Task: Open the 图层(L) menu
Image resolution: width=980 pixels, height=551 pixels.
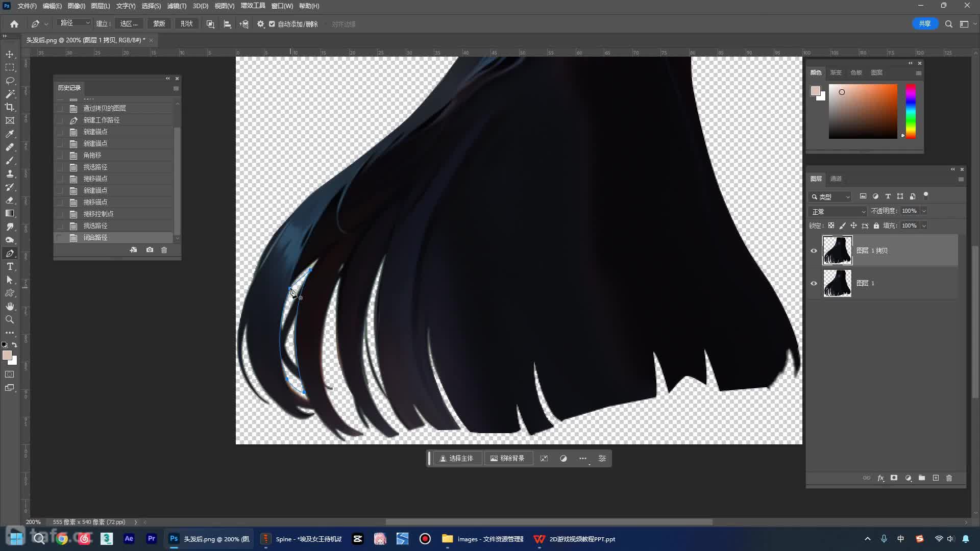Action: (x=101, y=6)
